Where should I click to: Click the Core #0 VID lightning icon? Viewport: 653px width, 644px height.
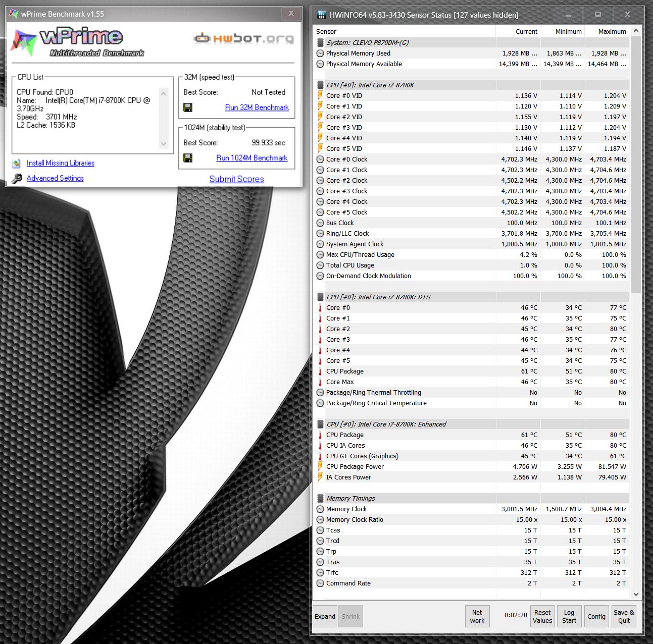click(x=320, y=95)
